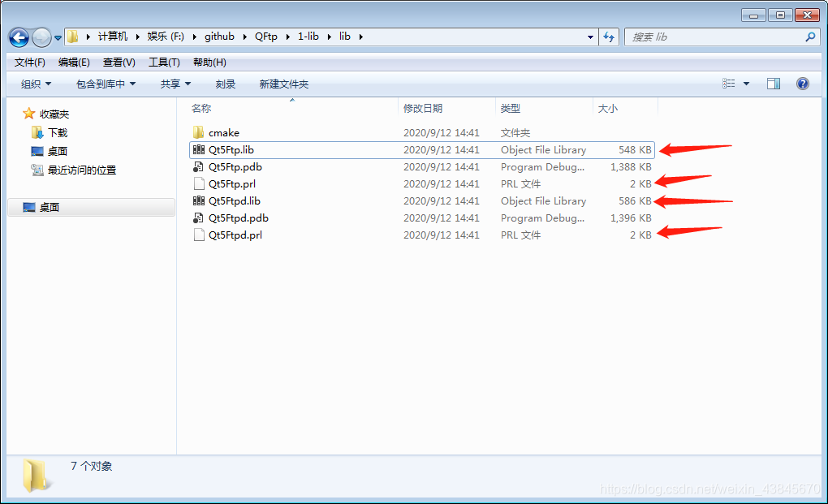
Task: Click the 586 KB size cell
Action: click(x=635, y=201)
